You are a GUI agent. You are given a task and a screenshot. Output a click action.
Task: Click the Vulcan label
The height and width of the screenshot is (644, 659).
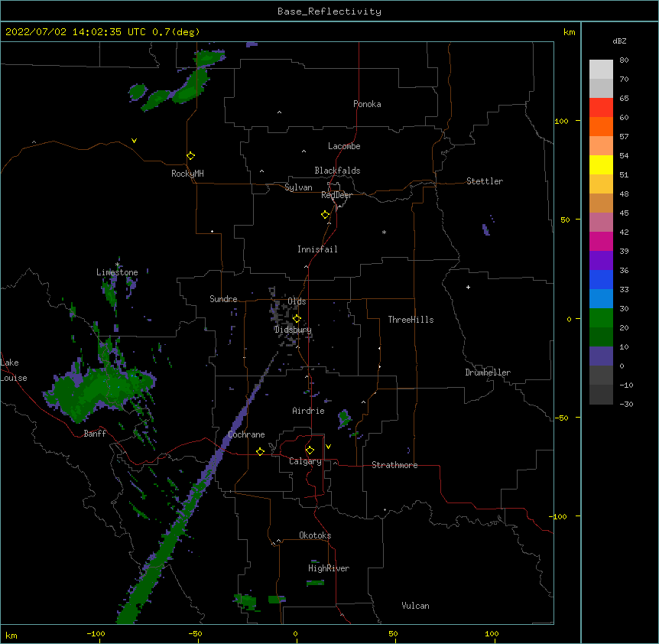point(415,606)
